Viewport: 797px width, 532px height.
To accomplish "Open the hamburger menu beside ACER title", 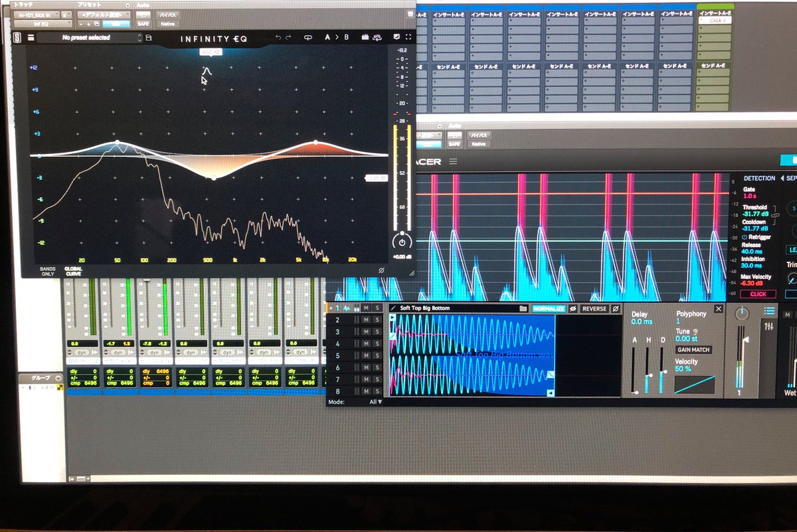I will tap(453, 161).
